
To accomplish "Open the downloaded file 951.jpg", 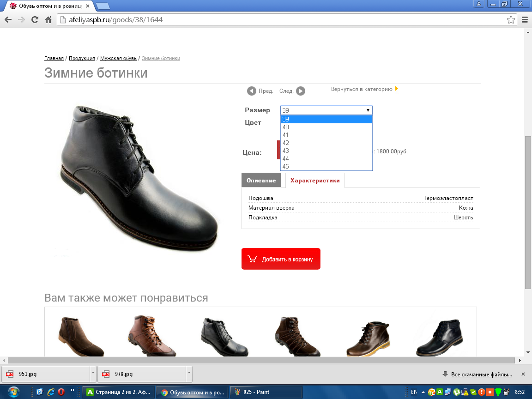I will [x=46, y=374].
